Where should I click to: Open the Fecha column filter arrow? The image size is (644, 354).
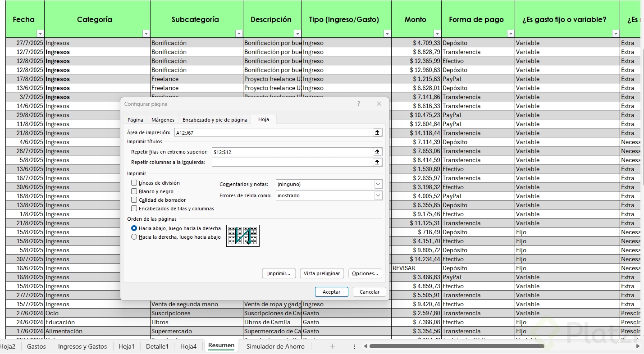click(x=40, y=34)
